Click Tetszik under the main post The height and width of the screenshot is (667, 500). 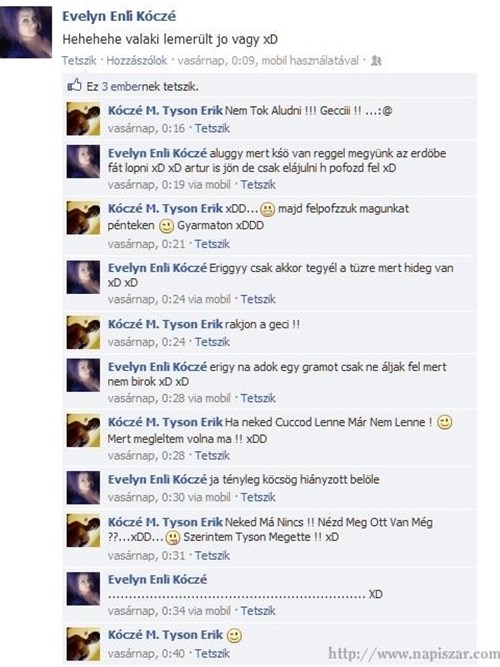(79, 60)
